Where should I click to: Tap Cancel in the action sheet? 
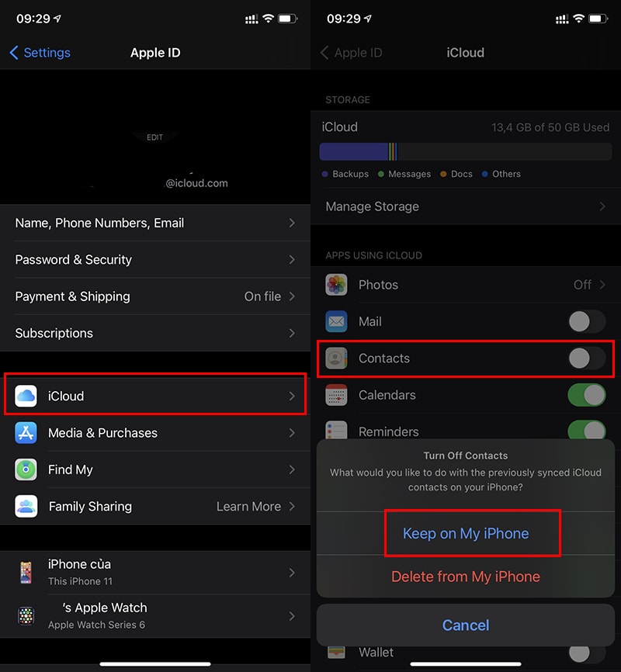[x=466, y=625]
